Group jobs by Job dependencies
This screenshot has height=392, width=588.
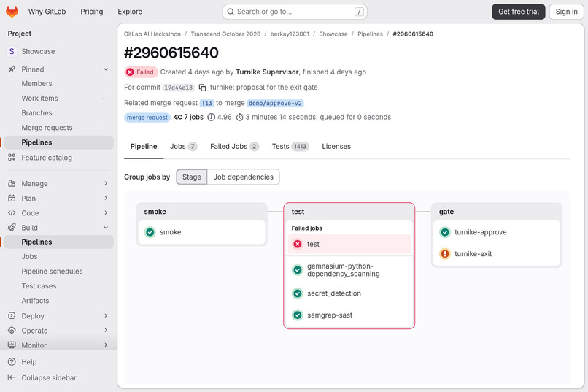244,177
